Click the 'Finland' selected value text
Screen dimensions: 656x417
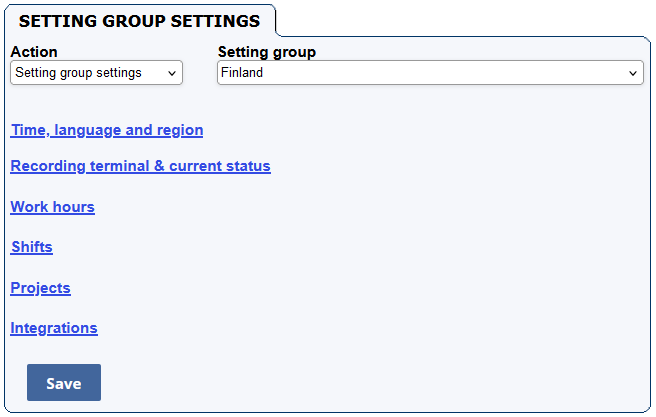click(242, 73)
